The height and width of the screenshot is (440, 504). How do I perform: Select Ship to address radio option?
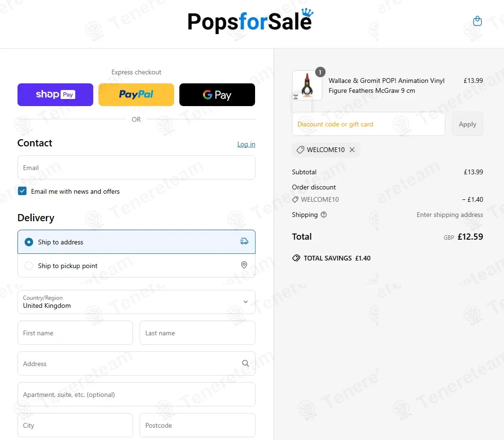click(29, 242)
